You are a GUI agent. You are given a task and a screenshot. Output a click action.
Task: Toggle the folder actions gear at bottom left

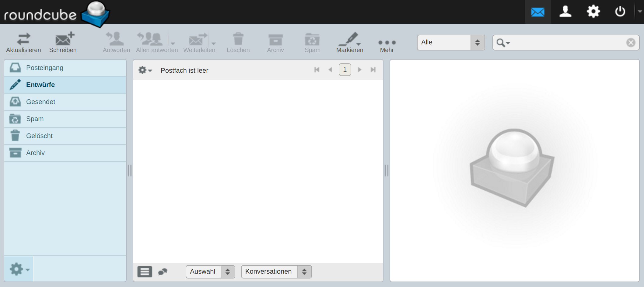point(17,269)
